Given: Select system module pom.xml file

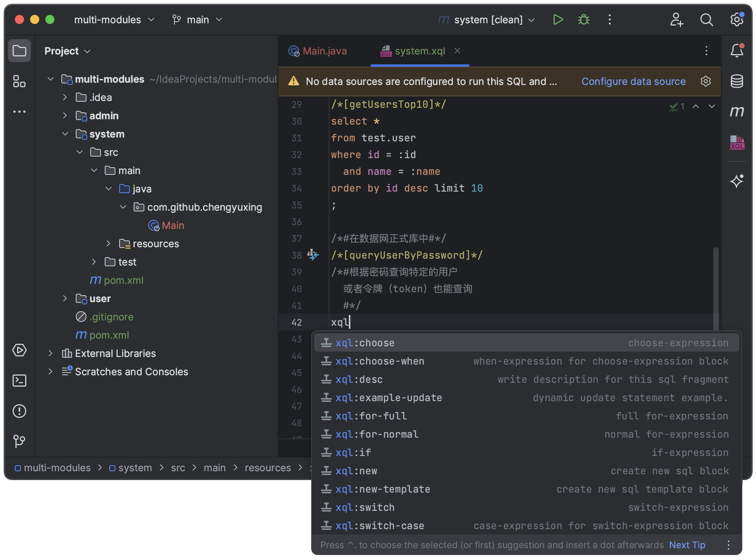Looking at the screenshot, I should pos(117,280).
